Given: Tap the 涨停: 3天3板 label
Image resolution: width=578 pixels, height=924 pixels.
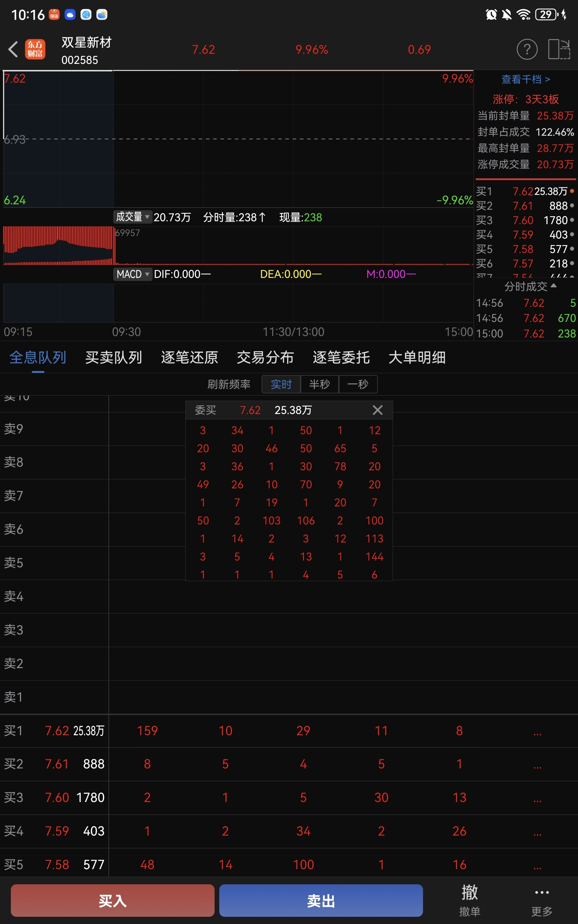Looking at the screenshot, I should 526,99.
